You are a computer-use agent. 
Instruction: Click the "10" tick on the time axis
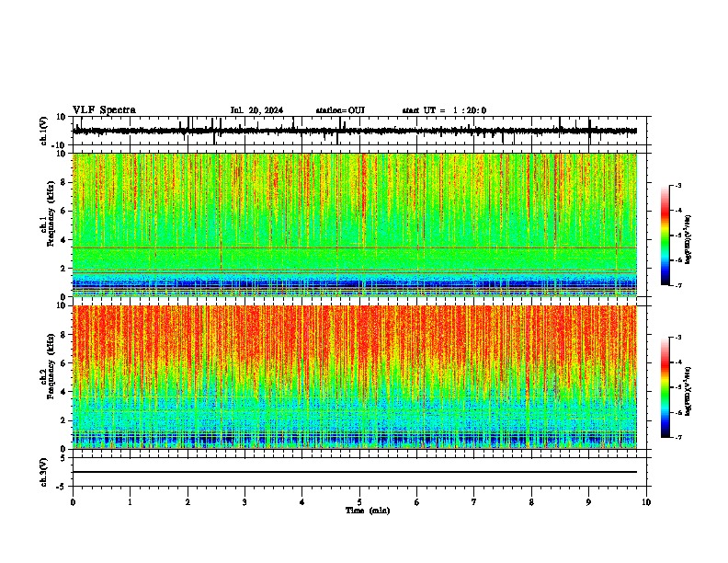tap(646, 502)
